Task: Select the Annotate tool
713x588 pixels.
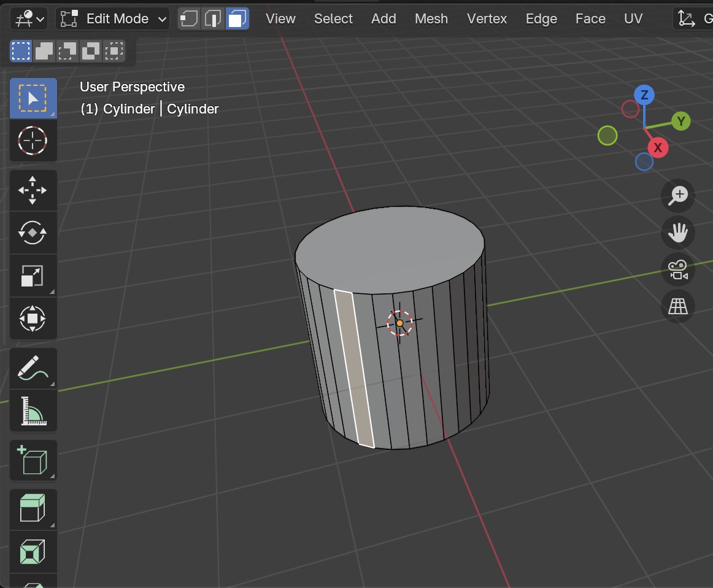Action: point(33,368)
